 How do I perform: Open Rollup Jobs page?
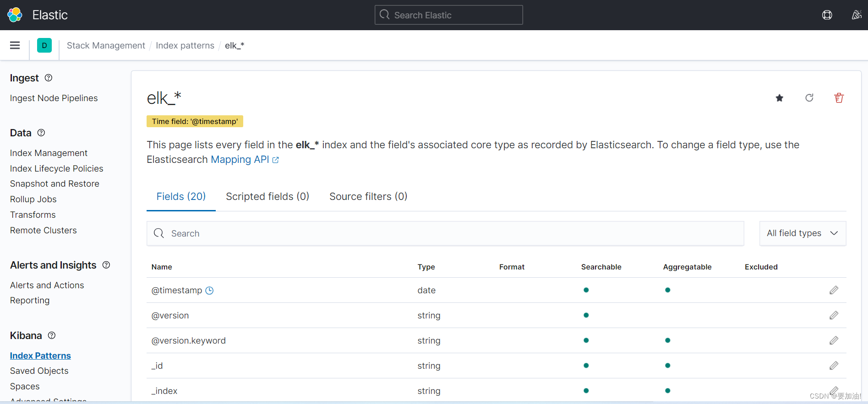click(33, 199)
